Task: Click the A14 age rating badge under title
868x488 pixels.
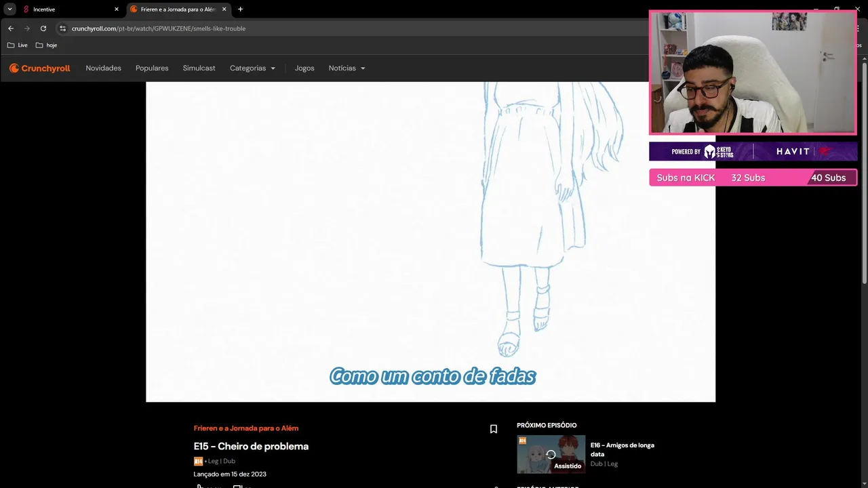Action: (198, 462)
